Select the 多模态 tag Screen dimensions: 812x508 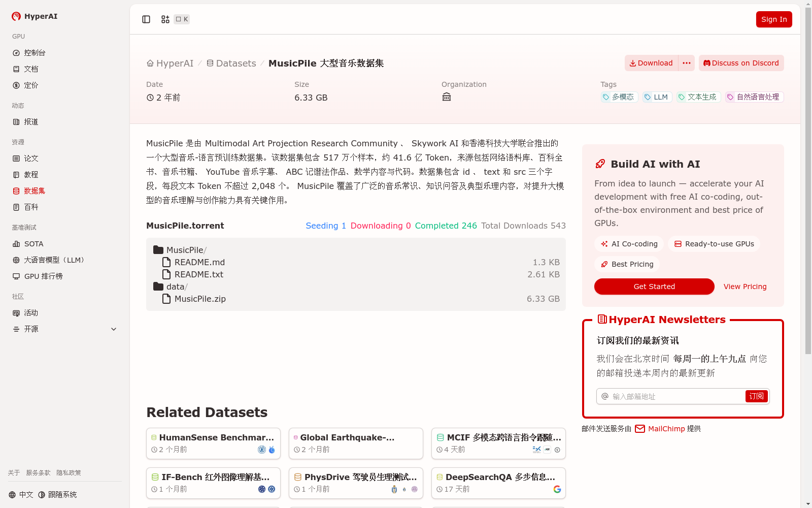click(x=619, y=97)
